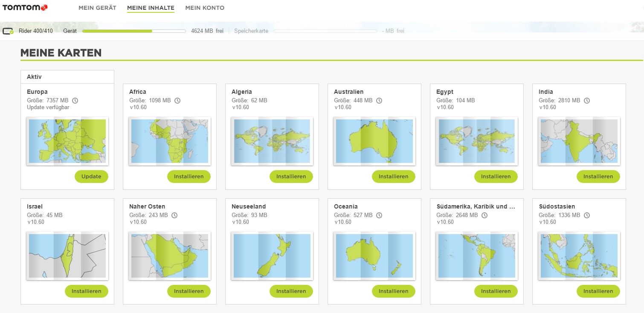644x313 pixels.
Task: Switch to the Mein Konto tab
Action: (x=205, y=8)
